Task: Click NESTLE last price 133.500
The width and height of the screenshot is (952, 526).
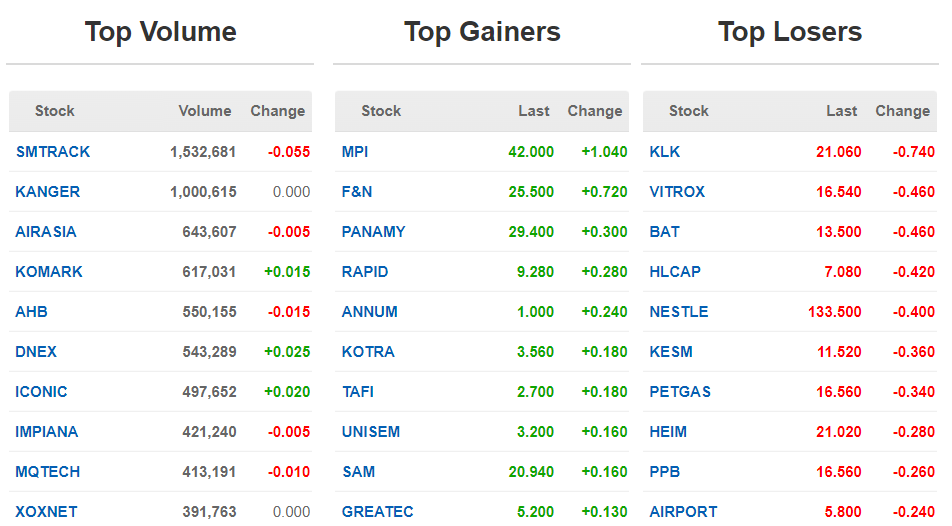Action: [x=835, y=312]
